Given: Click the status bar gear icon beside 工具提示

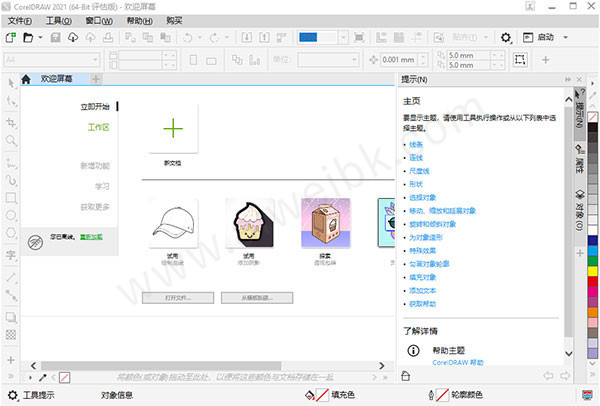Looking at the screenshot, I should (x=13, y=395).
